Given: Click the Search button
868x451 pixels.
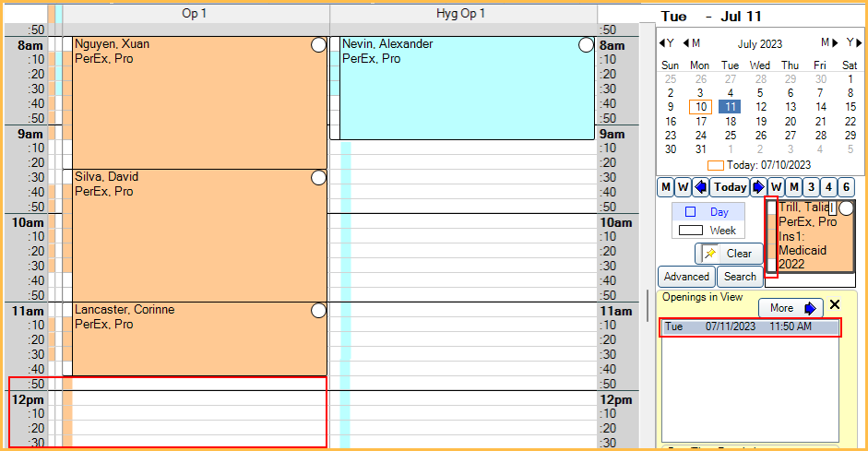Looking at the screenshot, I should 740,277.
